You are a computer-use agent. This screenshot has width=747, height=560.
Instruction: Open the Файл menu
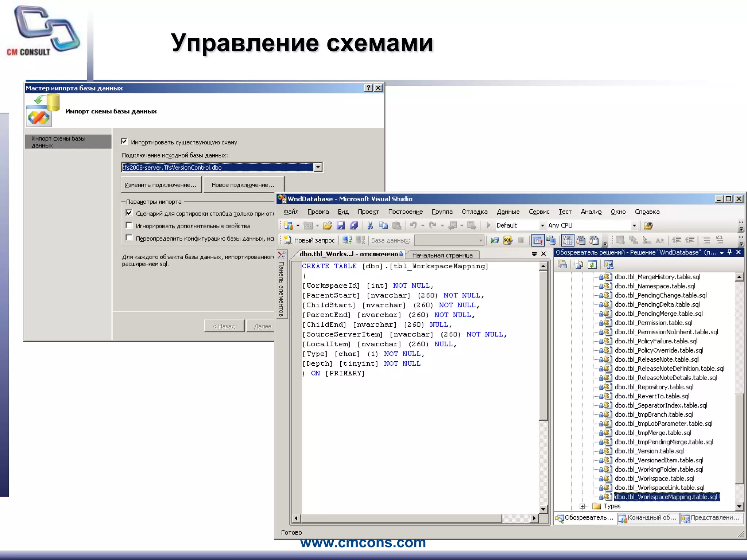coord(291,212)
